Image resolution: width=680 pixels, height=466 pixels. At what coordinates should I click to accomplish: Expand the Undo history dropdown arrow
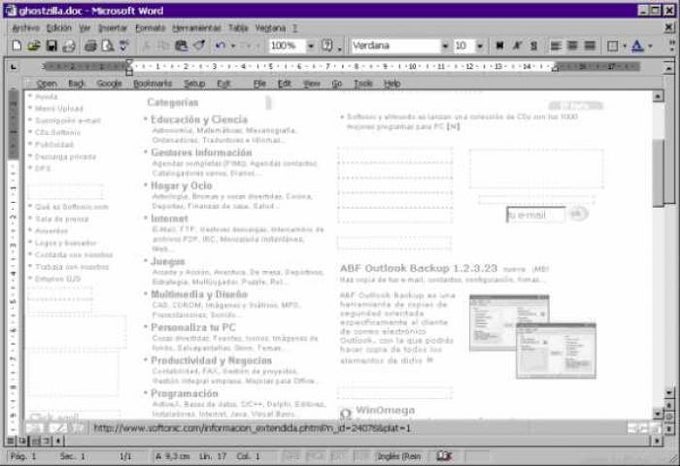[x=233, y=46]
